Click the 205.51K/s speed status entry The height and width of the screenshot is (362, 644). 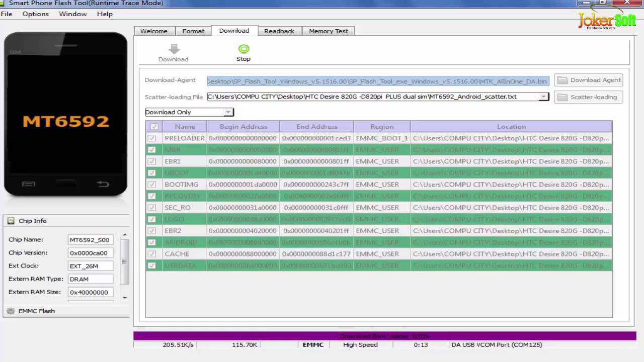178,345
